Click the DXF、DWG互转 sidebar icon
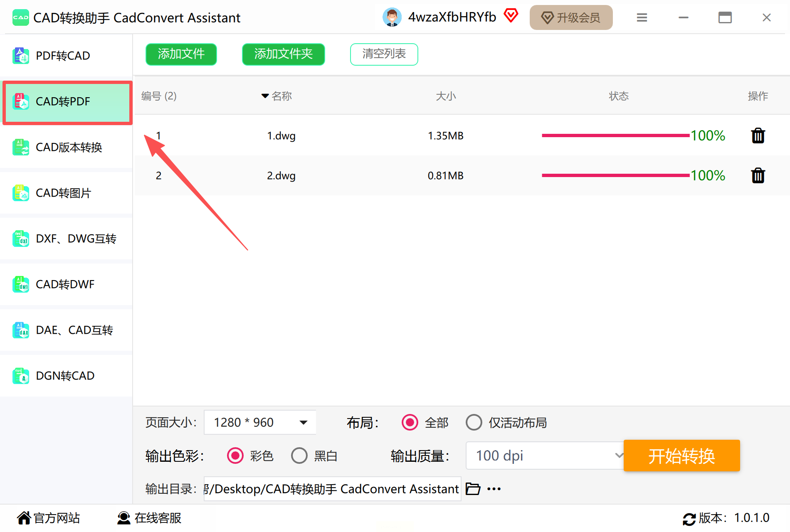The height and width of the screenshot is (532, 790). (x=21, y=239)
